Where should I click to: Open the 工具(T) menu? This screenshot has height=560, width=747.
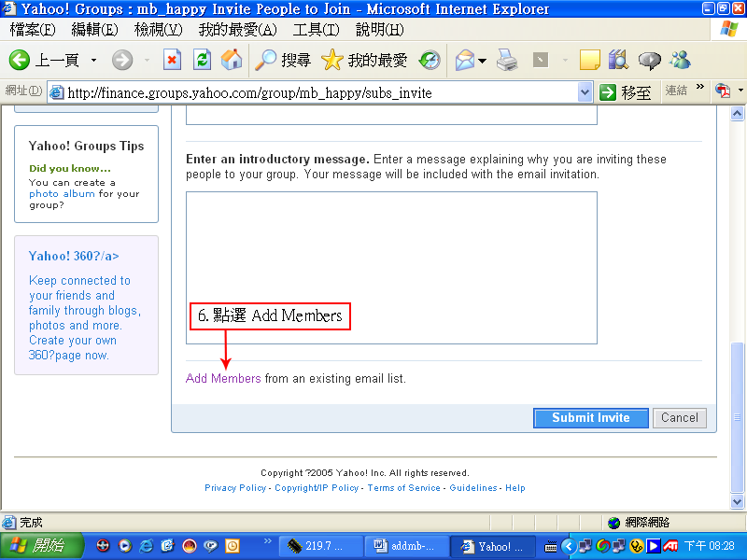pos(316,30)
